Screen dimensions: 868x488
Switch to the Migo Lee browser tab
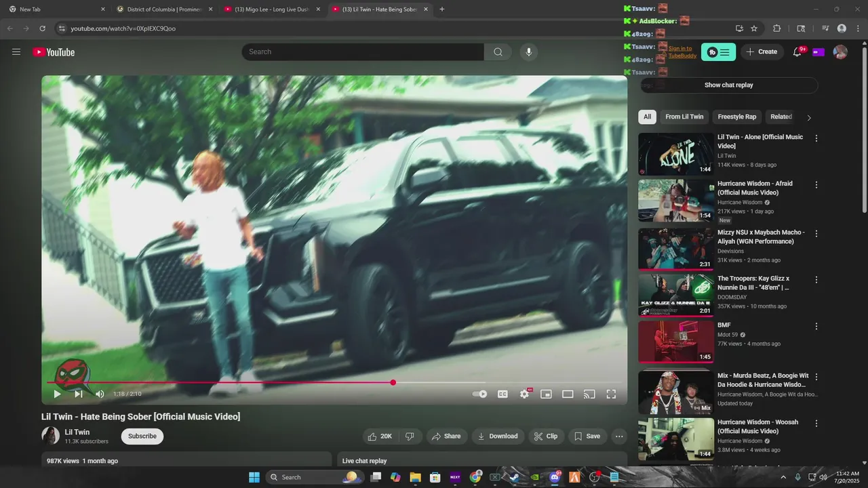[x=272, y=9]
